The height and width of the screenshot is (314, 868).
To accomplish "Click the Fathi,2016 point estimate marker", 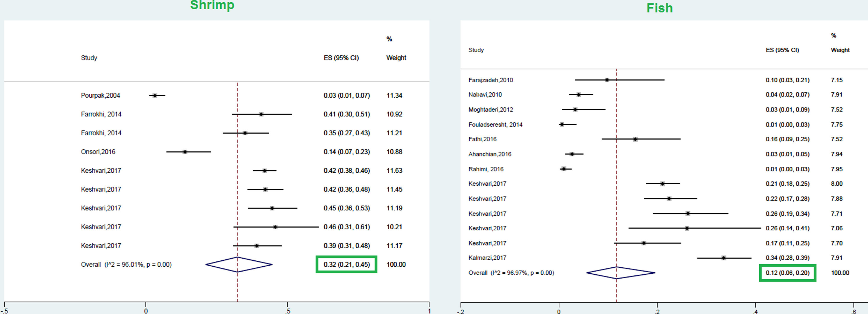I will point(635,139).
